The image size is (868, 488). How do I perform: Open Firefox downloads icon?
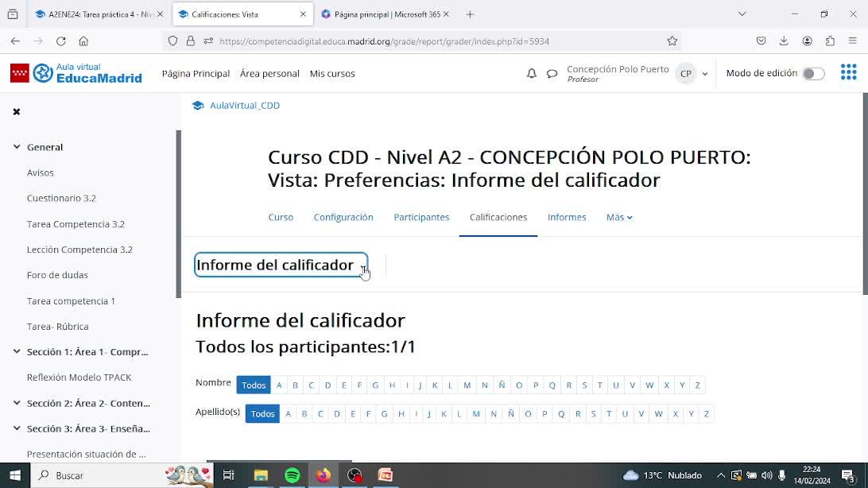click(x=784, y=41)
